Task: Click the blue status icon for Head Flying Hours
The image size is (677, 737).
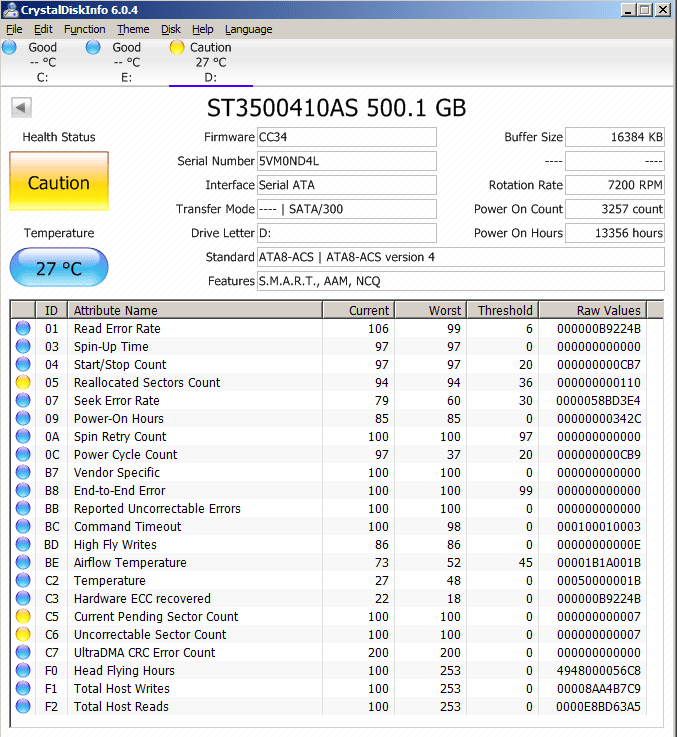Action: (x=23, y=670)
